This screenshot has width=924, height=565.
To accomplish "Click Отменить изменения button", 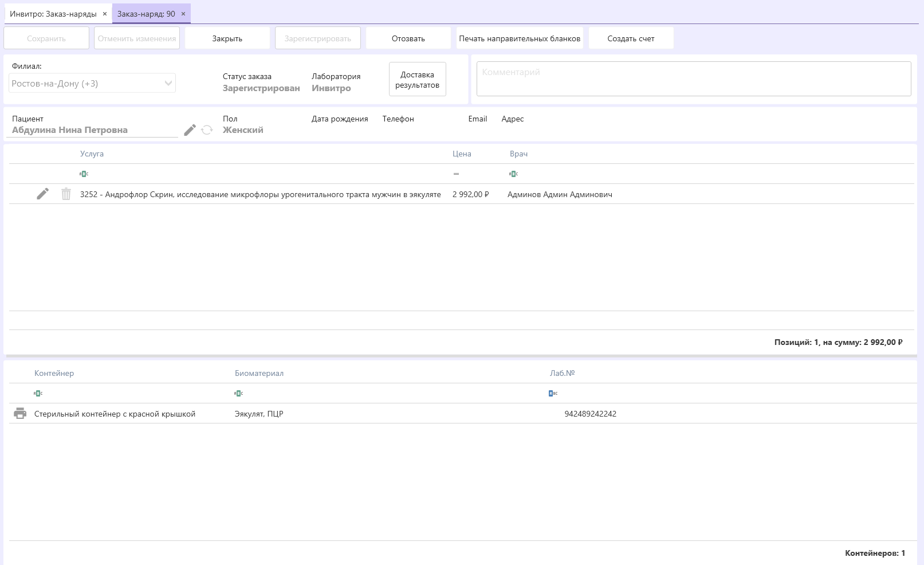I will [x=137, y=38].
